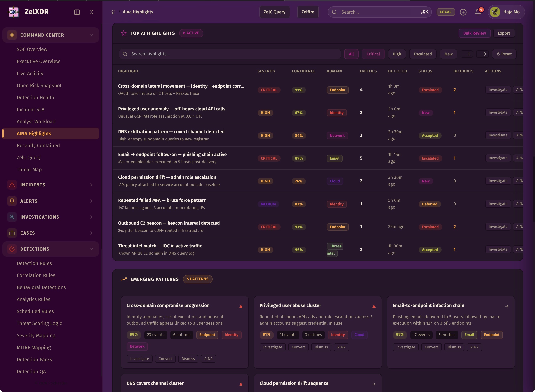Toggle the sidebar panel layout icon
535x392 pixels.
(x=77, y=12)
